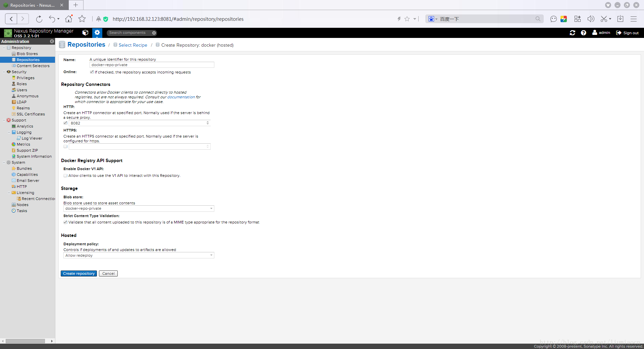This screenshot has width=644, height=349.
Task: Bookmark page with the star icon
Action: (x=82, y=19)
